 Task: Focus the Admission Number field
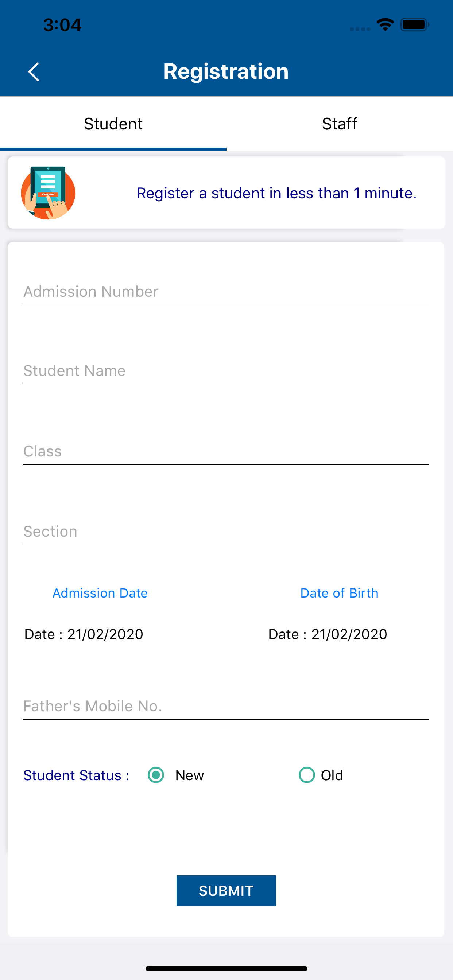click(226, 292)
